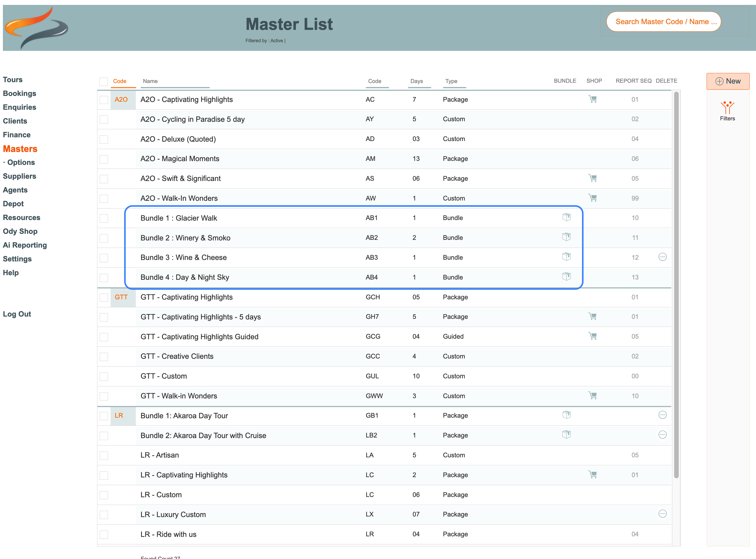The image size is (756, 559).
Task: Open Ai Reporting page
Action: click(x=25, y=245)
